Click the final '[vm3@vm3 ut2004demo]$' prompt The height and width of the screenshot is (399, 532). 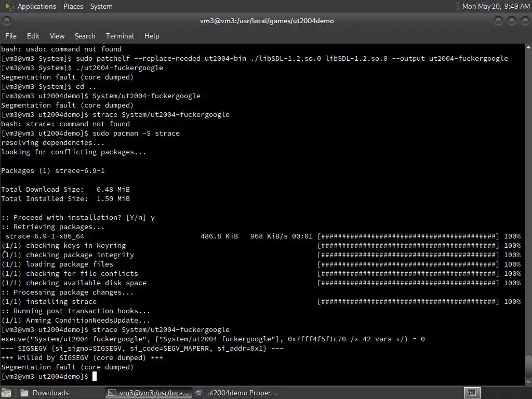coord(45,377)
